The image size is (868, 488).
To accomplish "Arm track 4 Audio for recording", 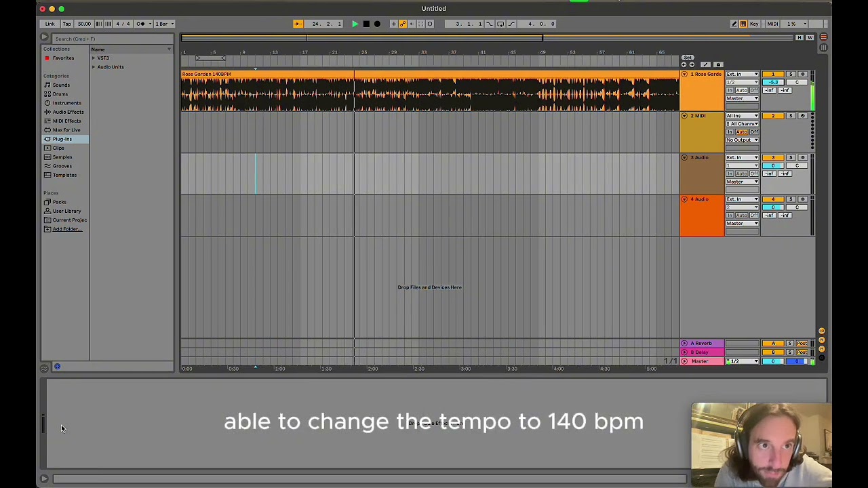I will tap(803, 199).
